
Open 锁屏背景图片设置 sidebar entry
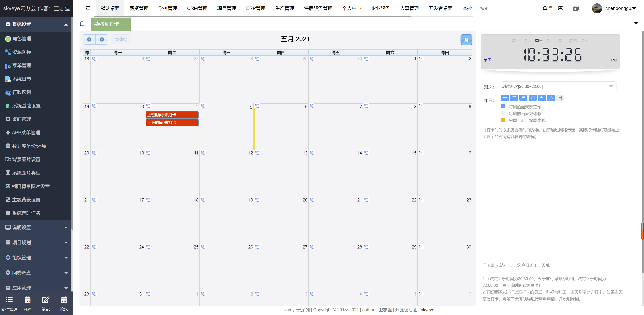coord(36,186)
